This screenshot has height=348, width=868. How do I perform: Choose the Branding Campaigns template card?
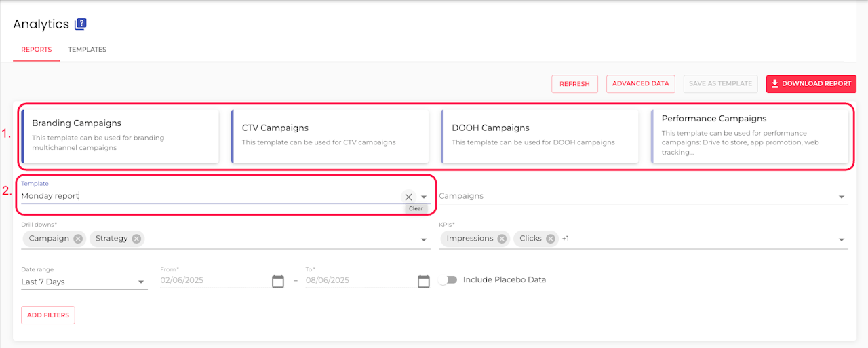point(121,136)
